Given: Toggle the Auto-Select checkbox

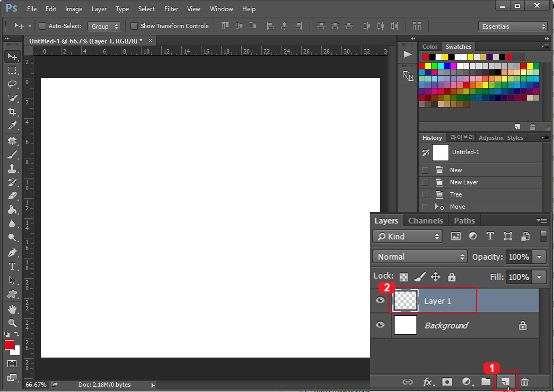Looking at the screenshot, I should tap(42, 26).
